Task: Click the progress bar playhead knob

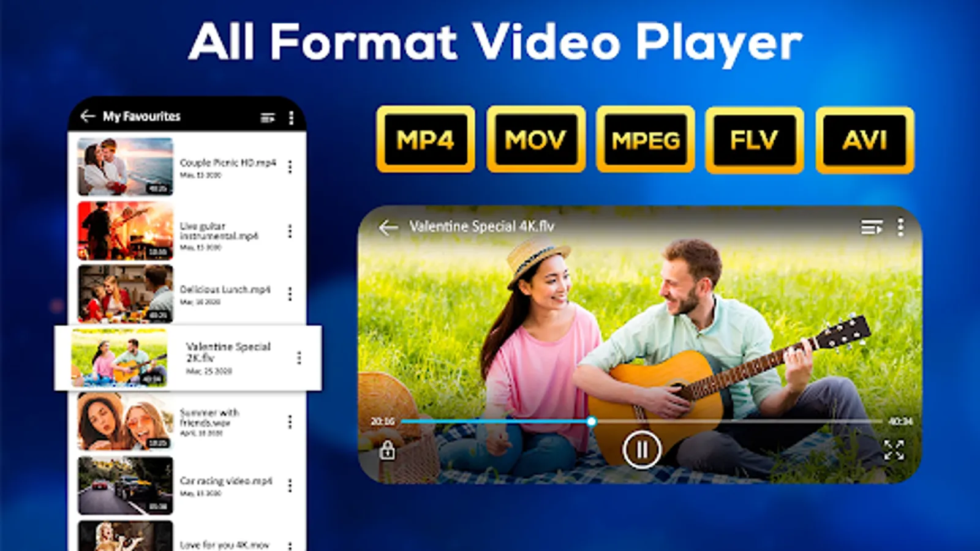Action: (x=591, y=421)
